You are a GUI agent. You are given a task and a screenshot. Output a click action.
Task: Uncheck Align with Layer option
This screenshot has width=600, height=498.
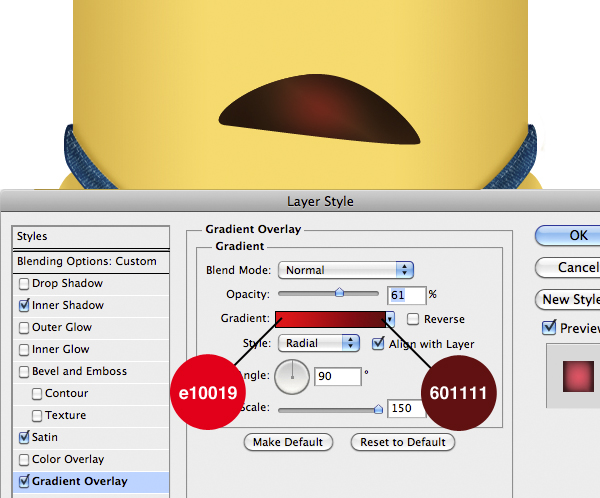(378, 344)
